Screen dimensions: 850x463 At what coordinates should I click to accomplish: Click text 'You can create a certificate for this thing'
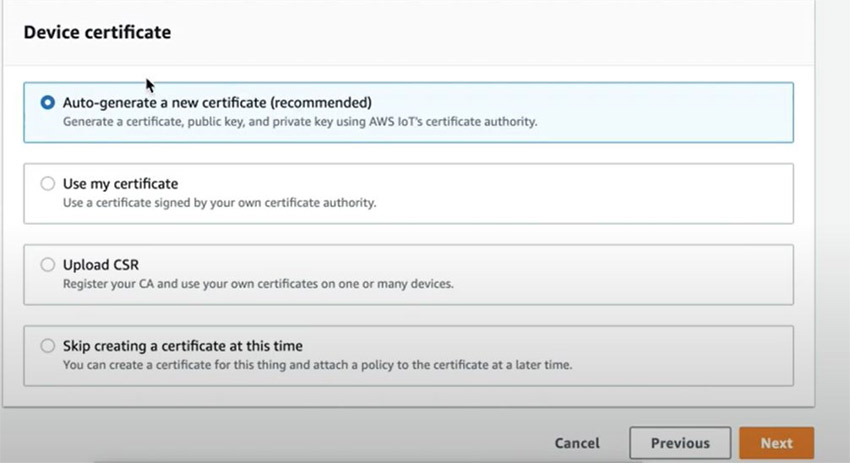point(174,365)
